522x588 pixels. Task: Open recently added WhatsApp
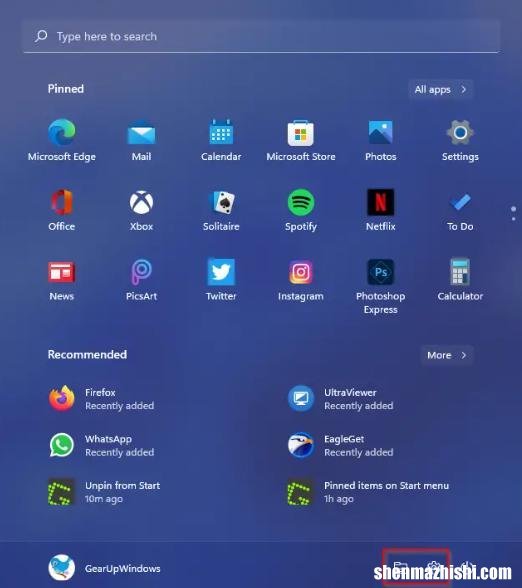[x=101, y=445]
